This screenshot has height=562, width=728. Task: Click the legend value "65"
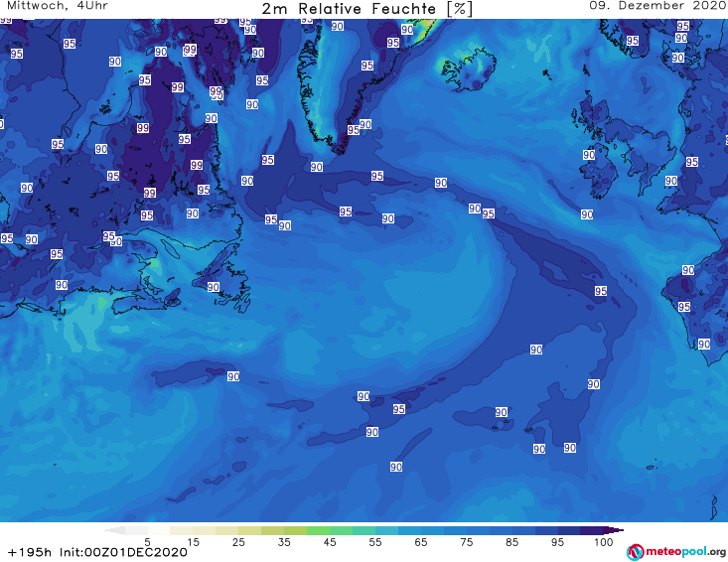[421, 542]
